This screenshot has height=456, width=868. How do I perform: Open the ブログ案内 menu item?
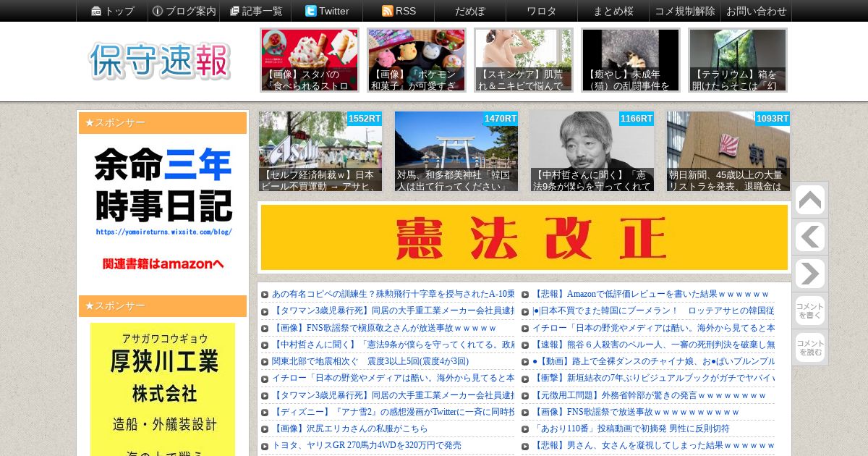[184, 11]
